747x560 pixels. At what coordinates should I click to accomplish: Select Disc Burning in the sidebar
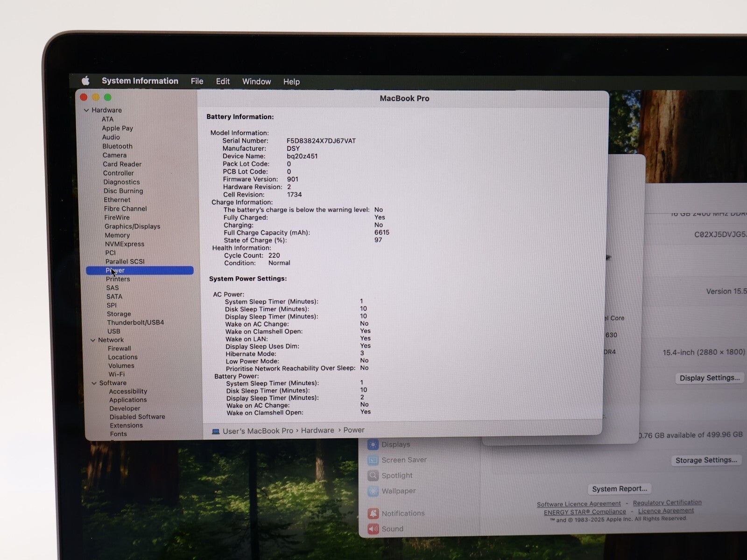pyautogui.click(x=123, y=191)
